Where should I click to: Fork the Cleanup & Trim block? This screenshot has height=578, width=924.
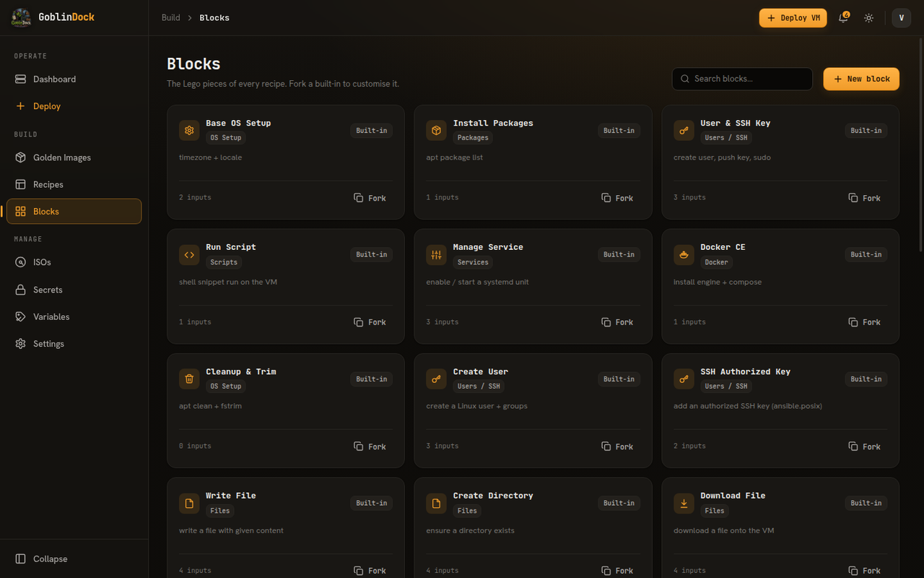[370, 447]
